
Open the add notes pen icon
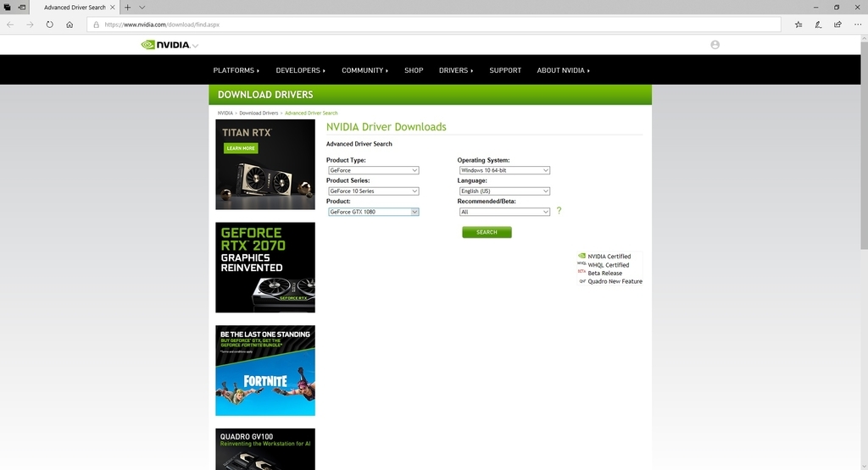818,25
